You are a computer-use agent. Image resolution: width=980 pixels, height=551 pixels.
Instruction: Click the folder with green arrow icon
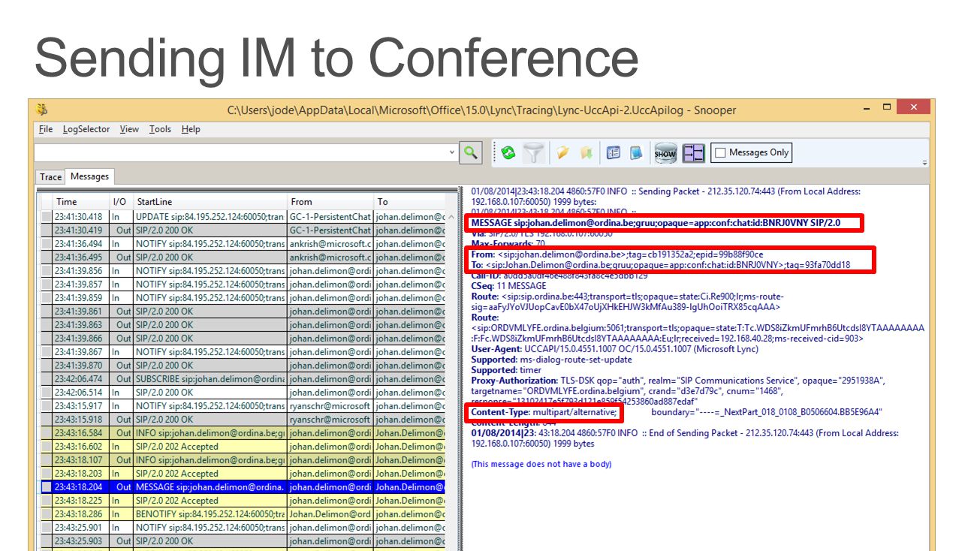[586, 153]
